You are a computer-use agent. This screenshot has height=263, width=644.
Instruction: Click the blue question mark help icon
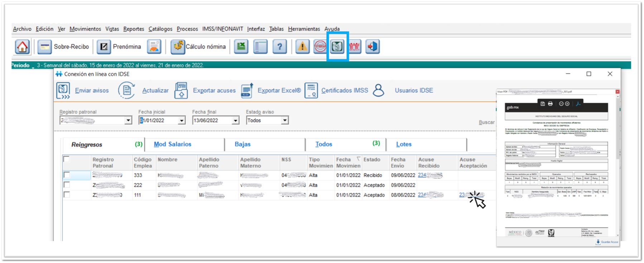279,47
